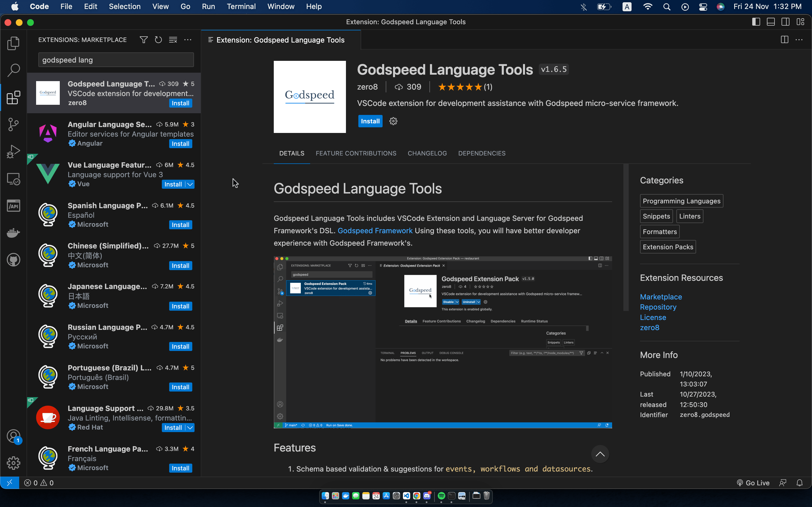Open the extensions view more actions menu
The width and height of the screenshot is (812, 507).
pyautogui.click(x=188, y=40)
